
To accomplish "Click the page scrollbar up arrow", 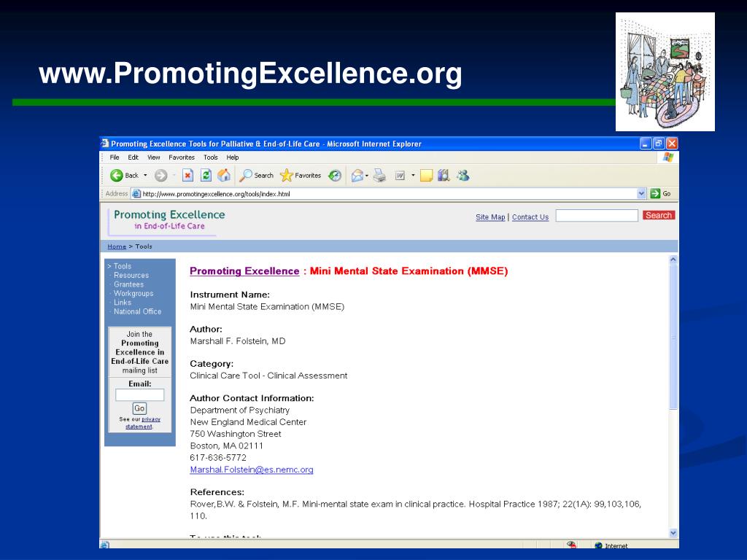I will pyautogui.click(x=673, y=260).
